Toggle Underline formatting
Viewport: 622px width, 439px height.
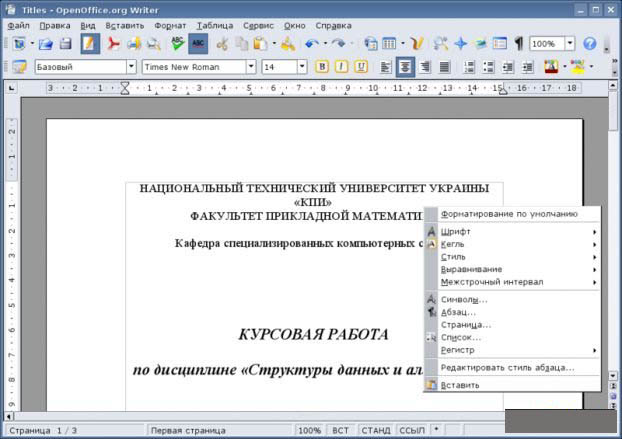coord(361,67)
